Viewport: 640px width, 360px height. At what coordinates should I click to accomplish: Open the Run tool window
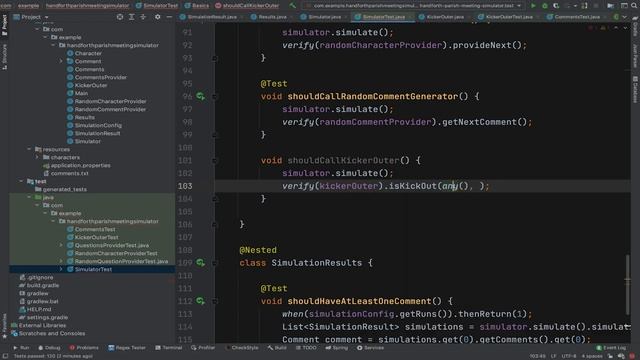click(20, 348)
